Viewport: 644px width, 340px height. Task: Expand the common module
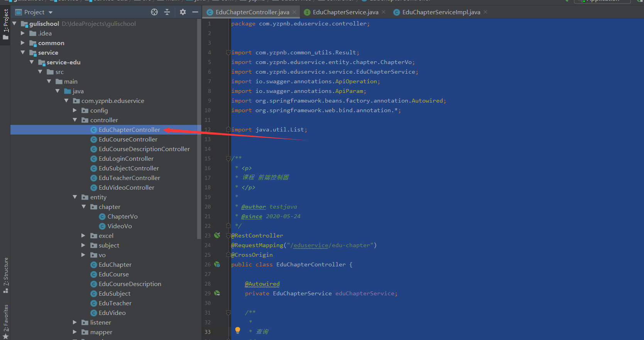coord(23,43)
